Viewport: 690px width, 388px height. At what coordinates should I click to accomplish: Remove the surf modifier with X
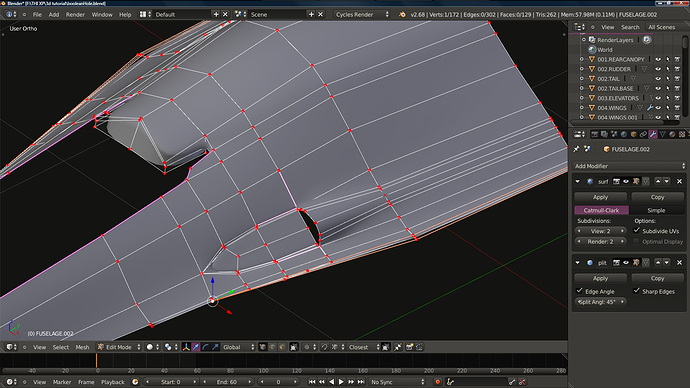tap(679, 181)
